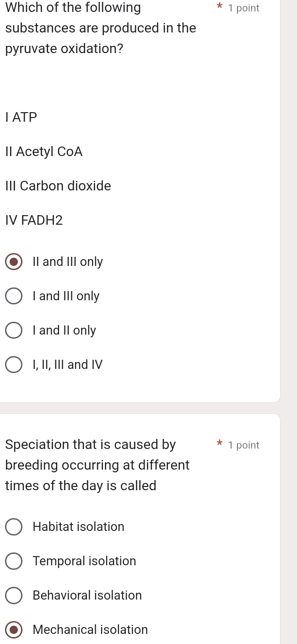Select "Temporal isolation" for the speciation question
297x644 pixels.
(14, 561)
